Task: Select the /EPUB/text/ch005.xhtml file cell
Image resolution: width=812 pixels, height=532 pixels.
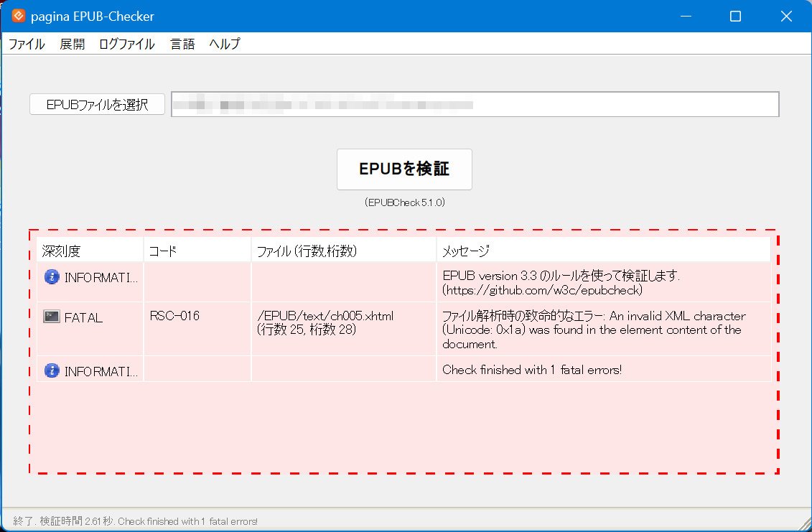Action: [344, 329]
